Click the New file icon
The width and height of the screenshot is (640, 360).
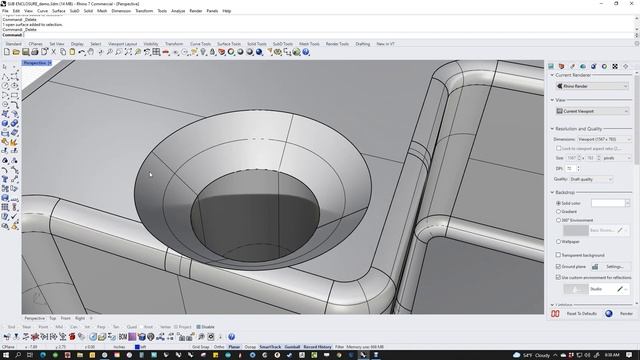pyautogui.click(x=7, y=52)
